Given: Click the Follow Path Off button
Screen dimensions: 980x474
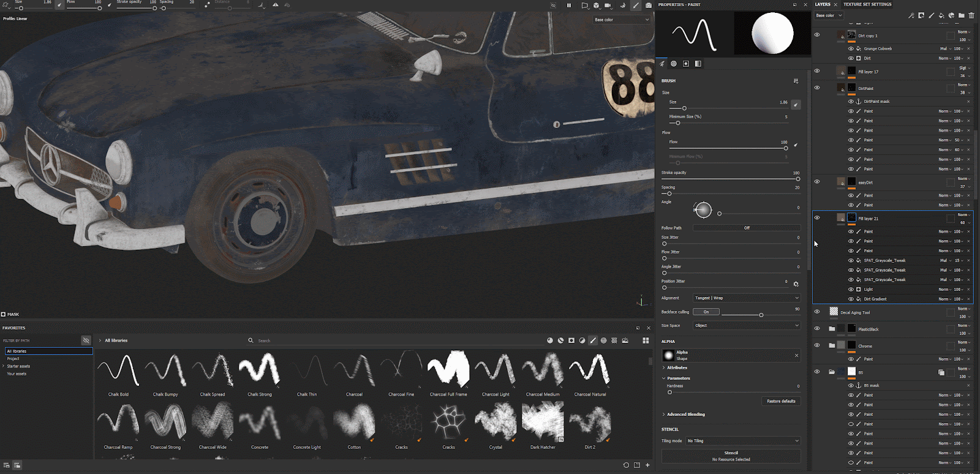Looking at the screenshot, I should [x=746, y=228].
